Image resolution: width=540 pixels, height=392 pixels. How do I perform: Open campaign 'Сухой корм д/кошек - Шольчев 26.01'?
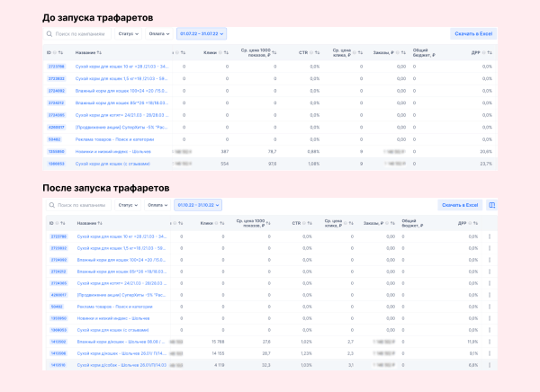[121, 353]
